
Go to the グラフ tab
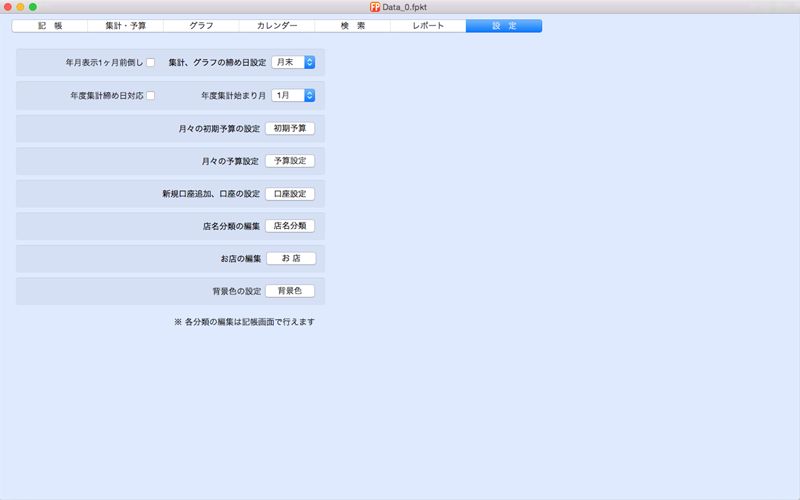pyautogui.click(x=201, y=26)
